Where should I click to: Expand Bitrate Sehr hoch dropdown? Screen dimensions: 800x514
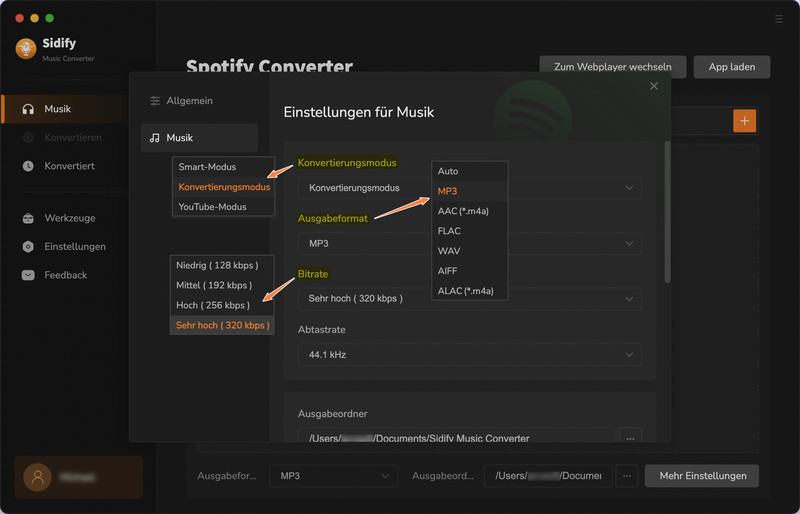click(469, 299)
